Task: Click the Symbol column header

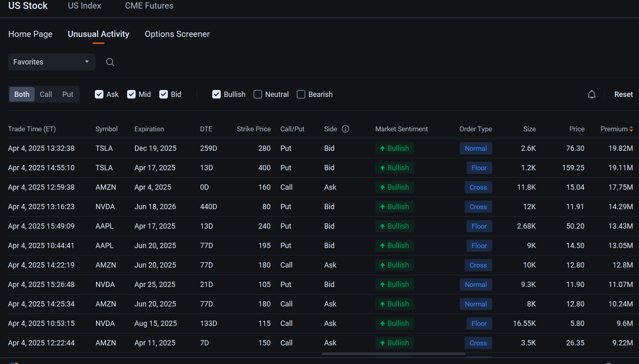Action: 107,129
